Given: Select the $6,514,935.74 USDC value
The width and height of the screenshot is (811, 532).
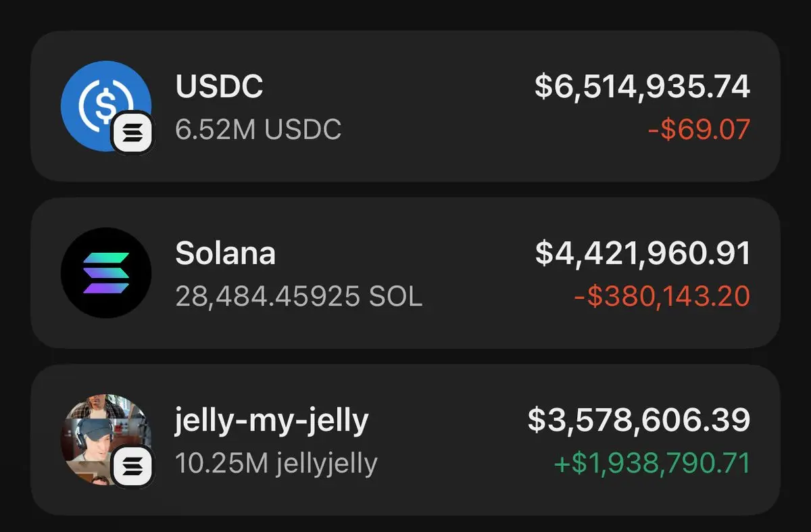Looking at the screenshot, I should click(x=642, y=87).
